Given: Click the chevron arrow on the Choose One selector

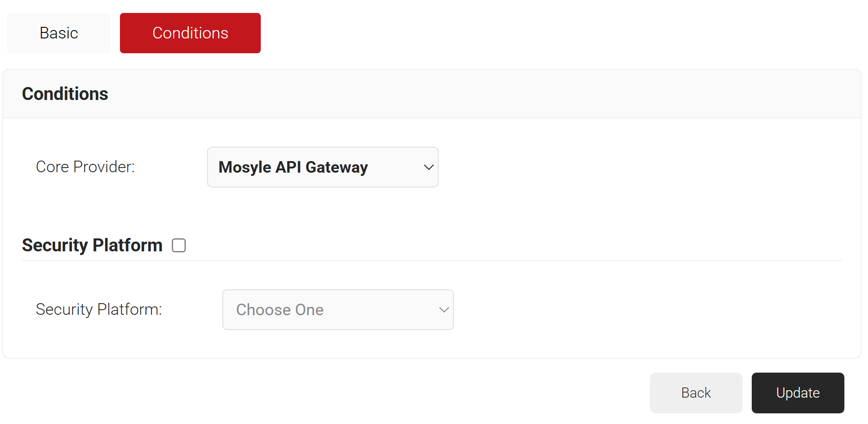Looking at the screenshot, I should click(x=444, y=310).
